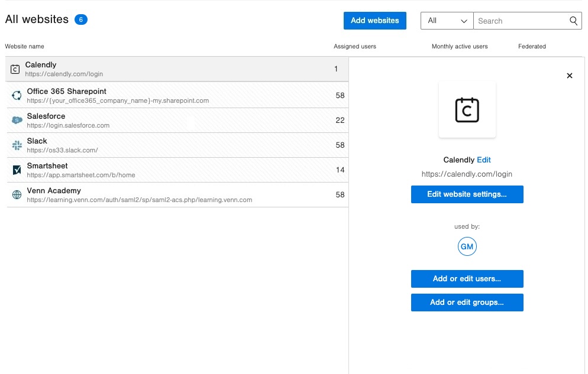The width and height of the screenshot is (588, 374).
Task: Select the Calendly row name
Action: tap(40, 65)
